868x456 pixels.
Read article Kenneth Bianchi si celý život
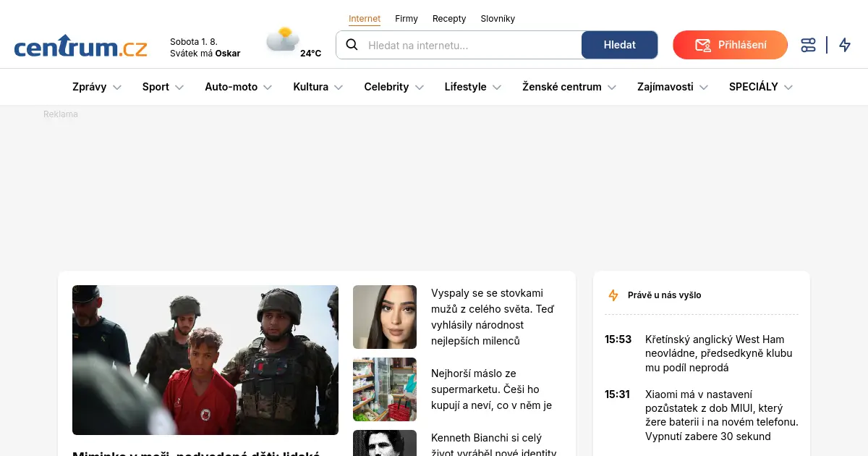(494, 445)
